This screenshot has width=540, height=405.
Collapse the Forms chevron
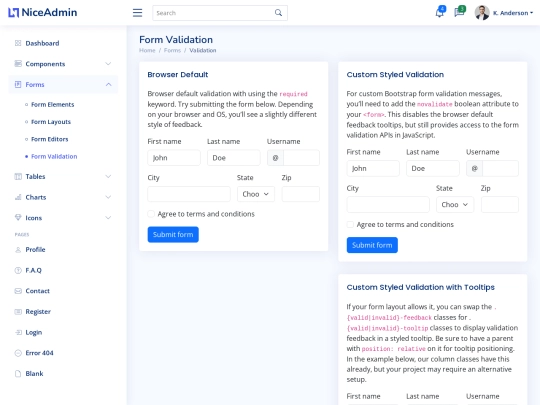(x=108, y=84)
